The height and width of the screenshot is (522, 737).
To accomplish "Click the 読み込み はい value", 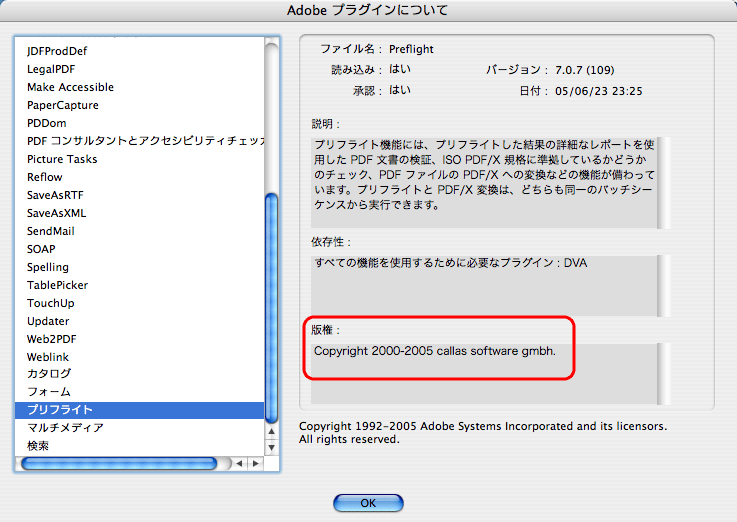I will click(x=400, y=70).
